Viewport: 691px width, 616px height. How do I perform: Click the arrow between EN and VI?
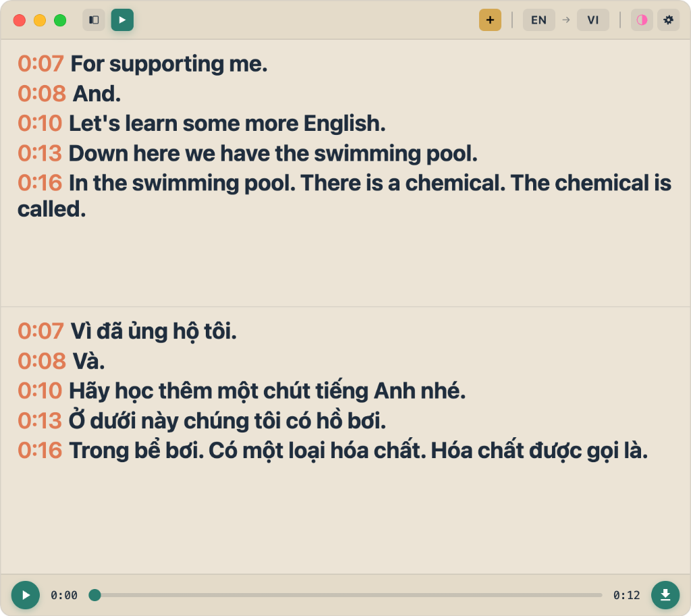pyautogui.click(x=565, y=20)
